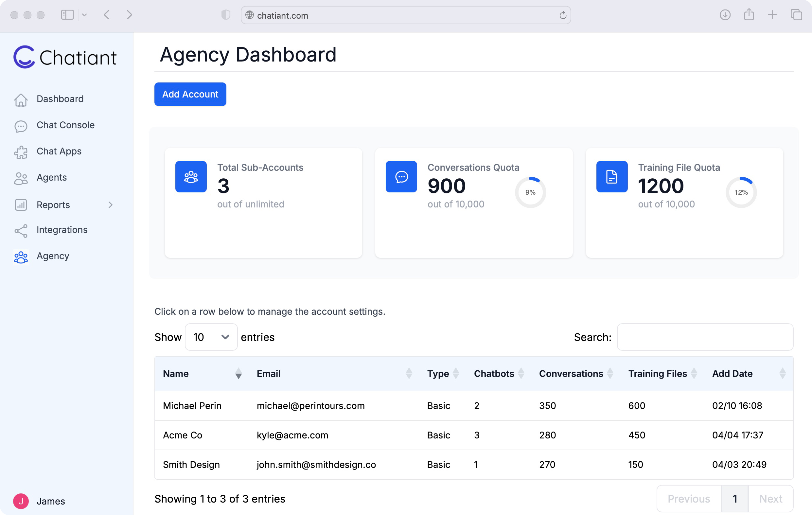Switch to the Agency section

(53, 256)
